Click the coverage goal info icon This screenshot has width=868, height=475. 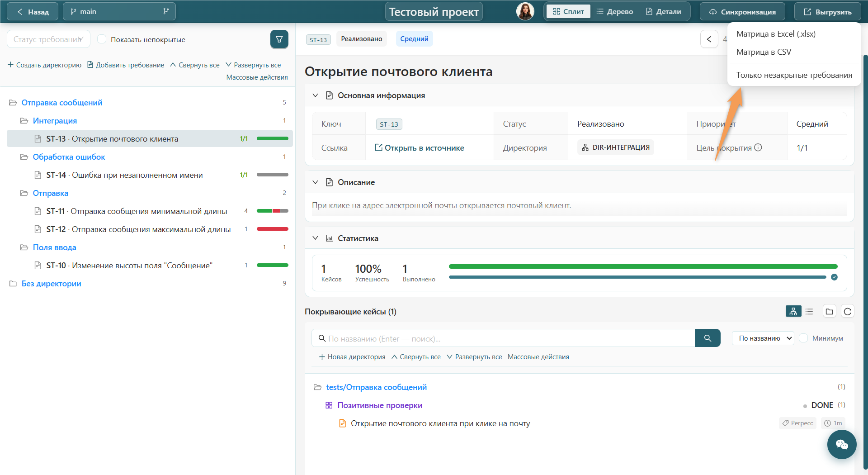click(x=758, y=147)
